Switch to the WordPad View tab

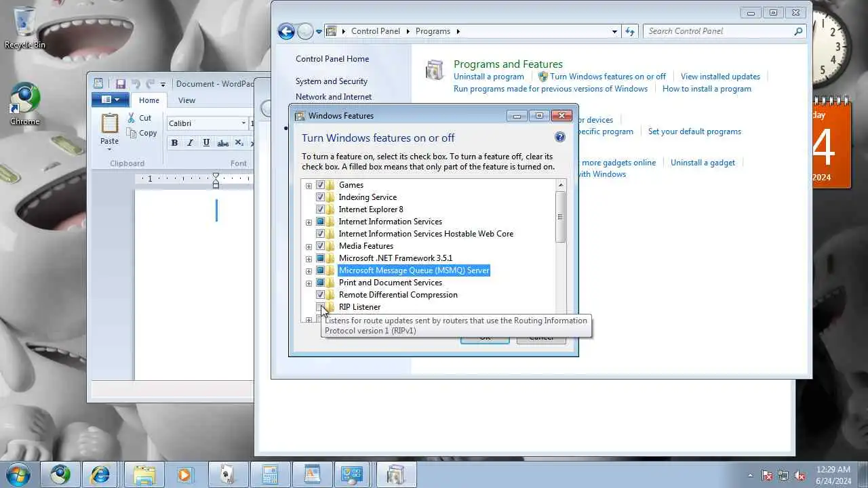tap(186, 100)
